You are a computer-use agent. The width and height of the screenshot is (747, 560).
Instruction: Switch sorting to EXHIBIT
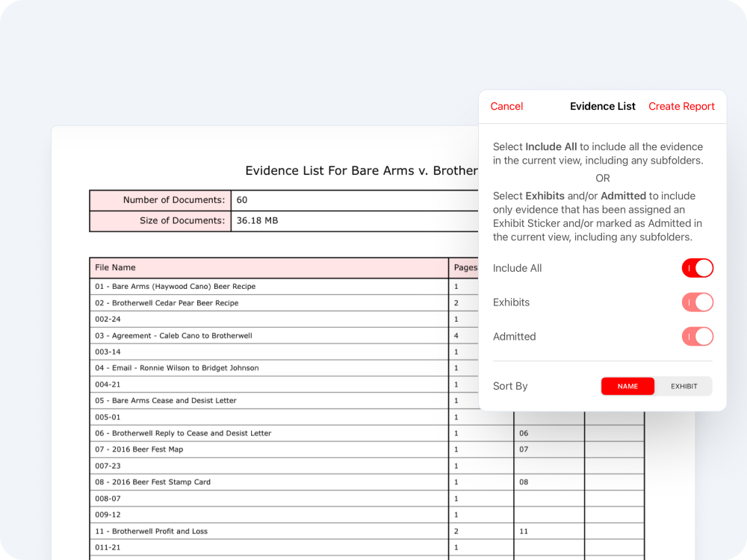[684, 386]
